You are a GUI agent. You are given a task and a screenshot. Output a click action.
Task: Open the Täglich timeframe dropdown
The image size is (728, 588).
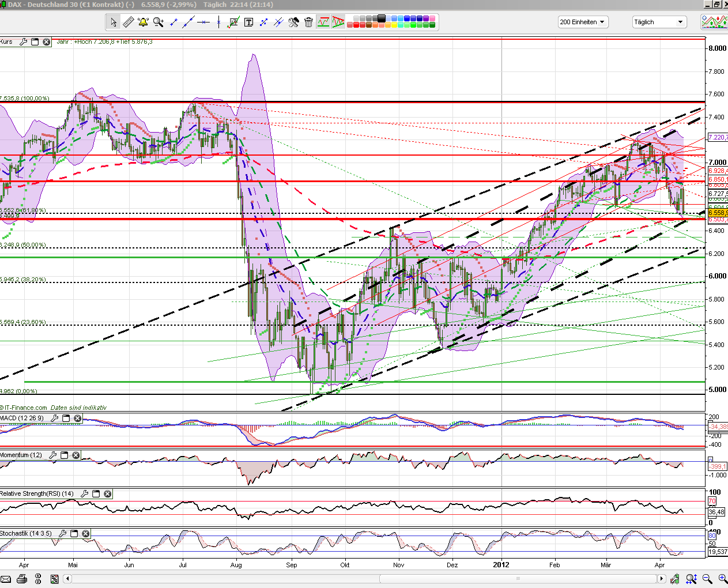click(659, 22)
